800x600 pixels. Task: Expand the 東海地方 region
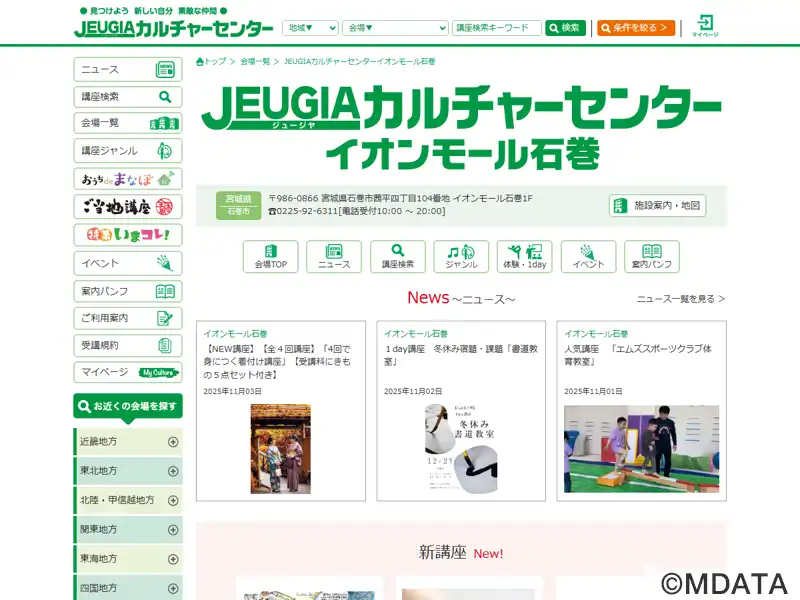(128, 559)
